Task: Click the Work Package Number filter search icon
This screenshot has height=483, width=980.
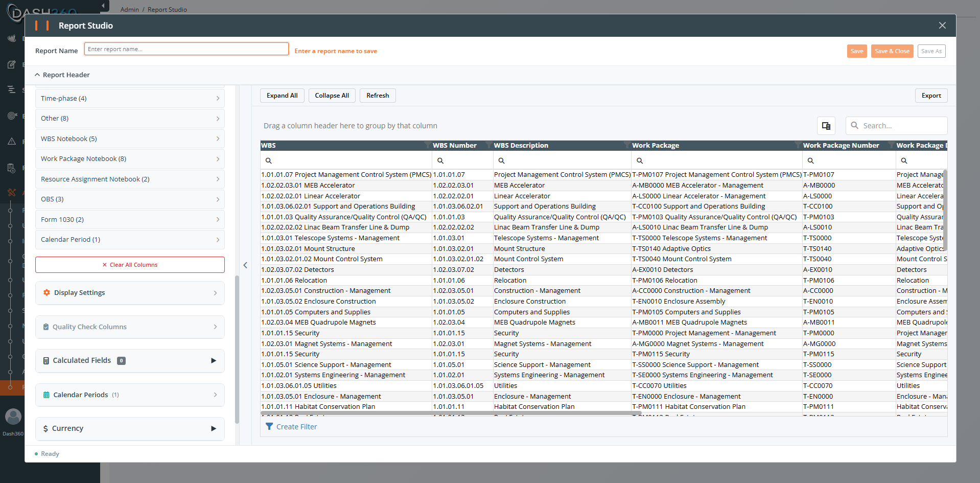Action: (x=810, y=160)
